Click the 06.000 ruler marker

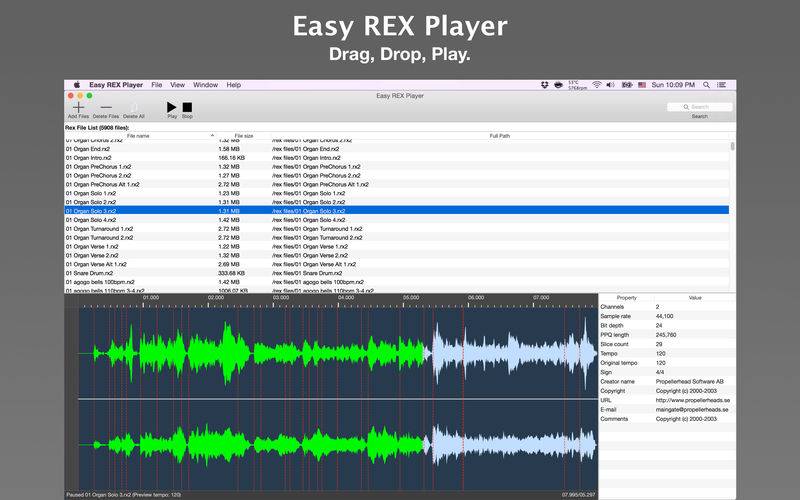[476, 297]
